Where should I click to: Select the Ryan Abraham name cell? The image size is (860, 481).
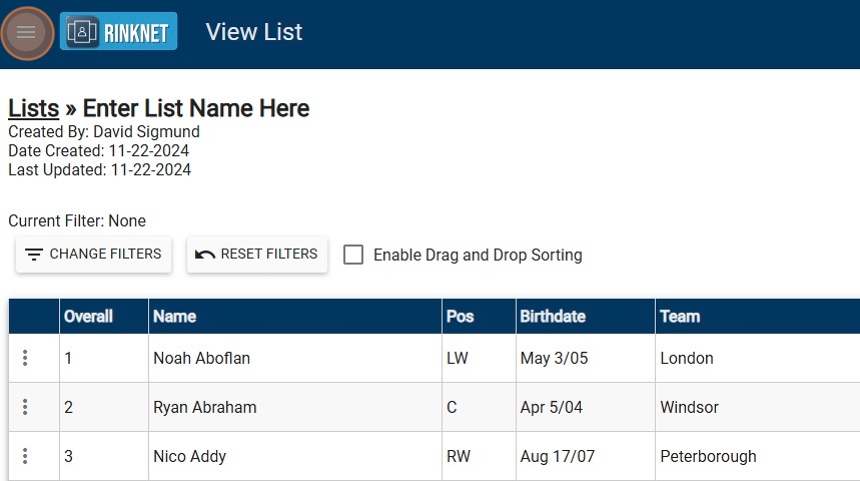pyautogui.click(x=205, y=407)
